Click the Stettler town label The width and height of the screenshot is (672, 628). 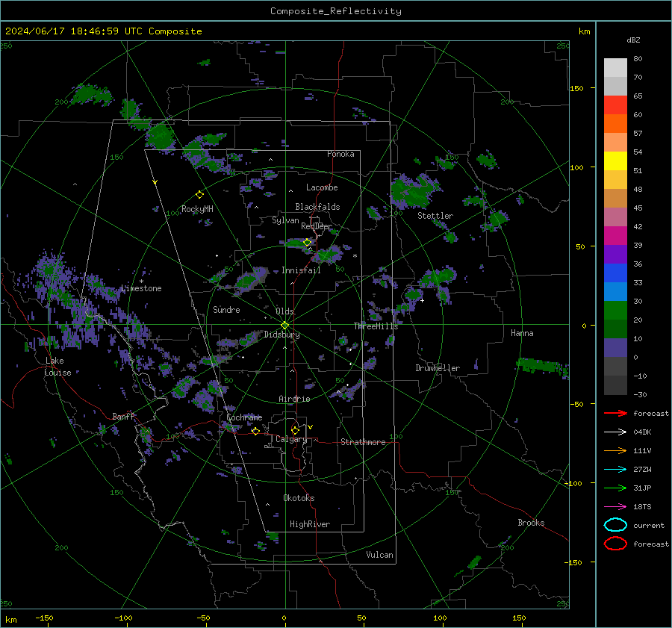[x=435, y=216]
